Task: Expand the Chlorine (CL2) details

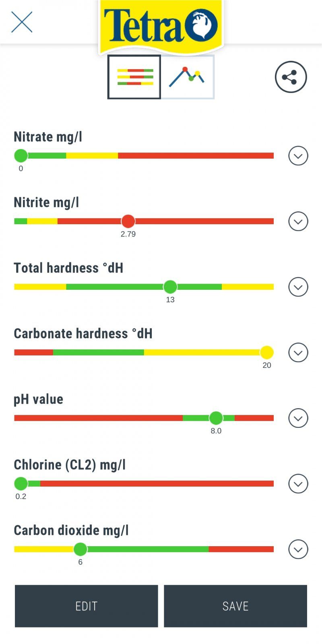Action: pyautogui.click(x=298, y=484)
